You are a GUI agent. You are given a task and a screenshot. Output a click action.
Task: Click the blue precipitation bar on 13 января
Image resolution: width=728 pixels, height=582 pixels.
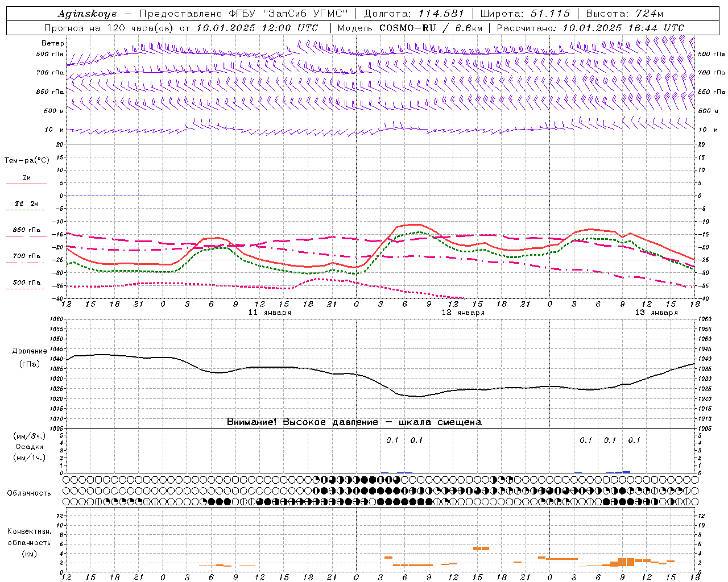(622, 472)
